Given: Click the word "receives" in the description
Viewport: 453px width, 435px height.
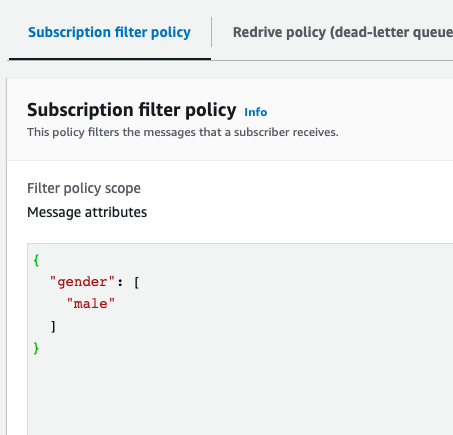Looking at the screenshot, I should click(x=311, y=132).
